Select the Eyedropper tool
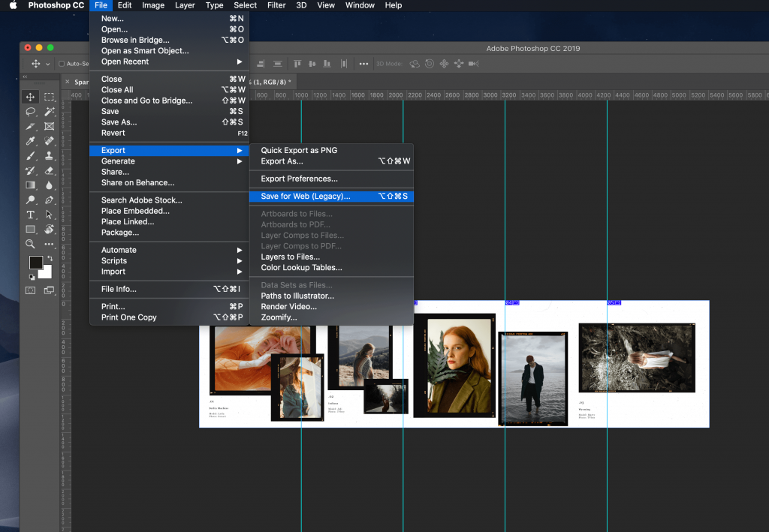This screenshot has width=769, height=532. tap(30, 141)
